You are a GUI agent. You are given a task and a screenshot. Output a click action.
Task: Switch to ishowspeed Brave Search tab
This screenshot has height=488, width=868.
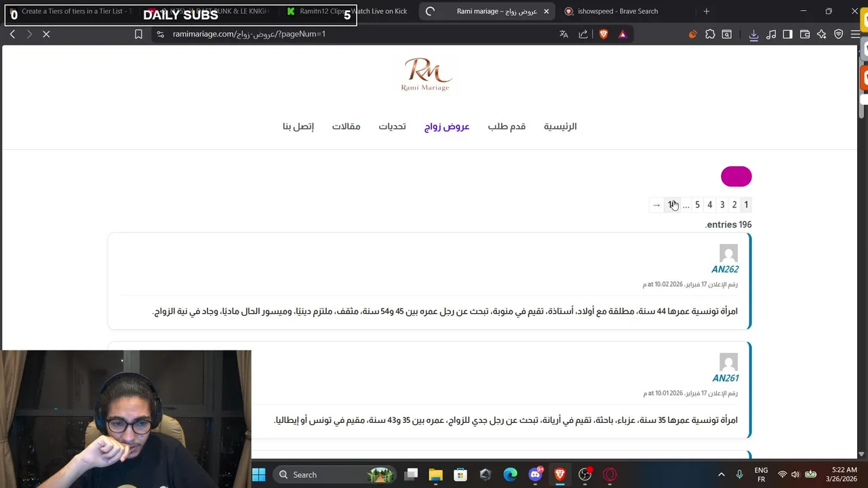pos(617,11)
